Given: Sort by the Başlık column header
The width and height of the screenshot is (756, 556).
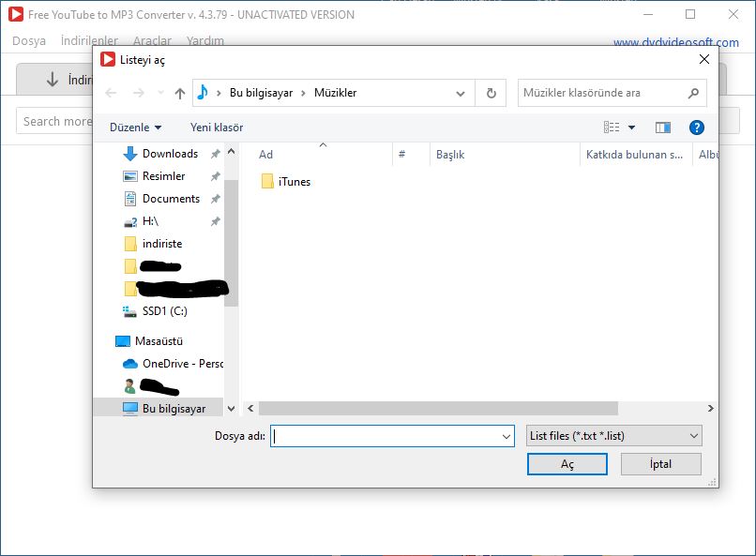Looking at the screenshot, I should click(x=450, y=155).
